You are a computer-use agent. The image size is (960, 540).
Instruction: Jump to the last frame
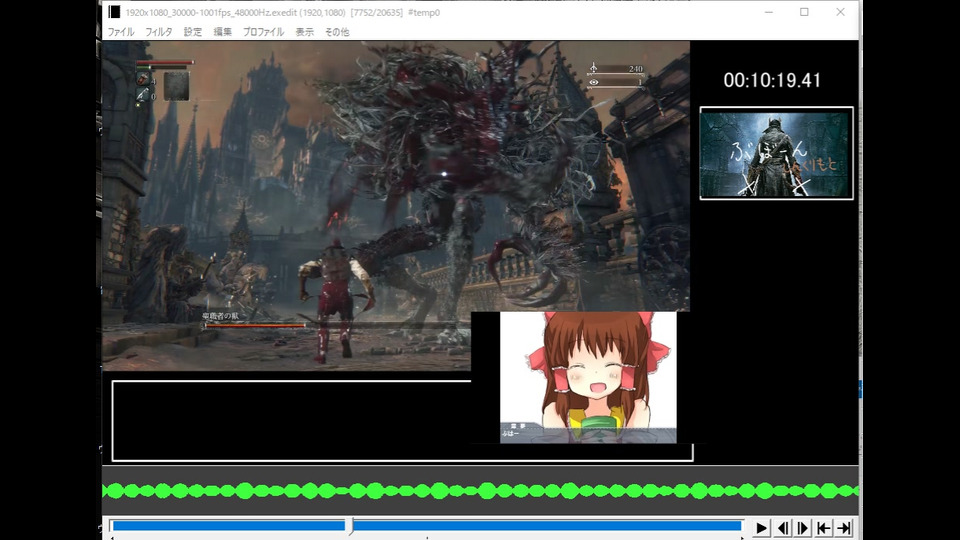(x=844, y=528)
